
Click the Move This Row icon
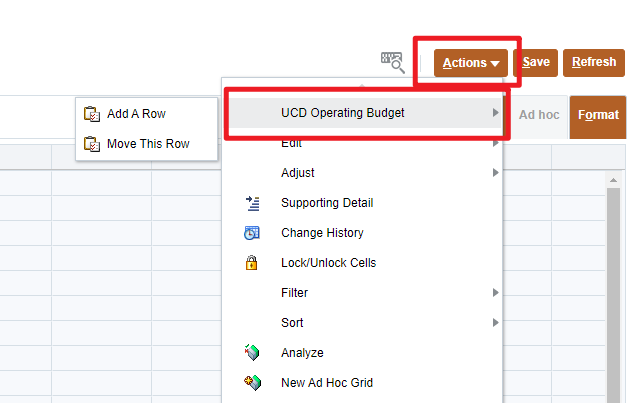pos(92,144)
